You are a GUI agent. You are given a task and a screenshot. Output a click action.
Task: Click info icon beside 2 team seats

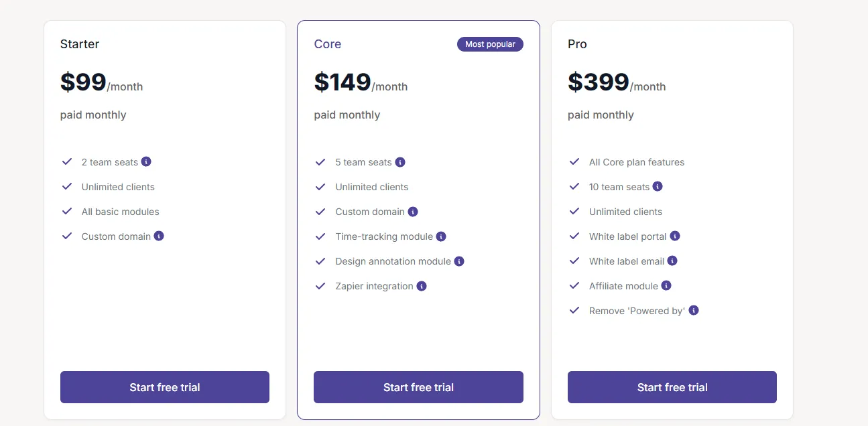click(x=146, y=161)
